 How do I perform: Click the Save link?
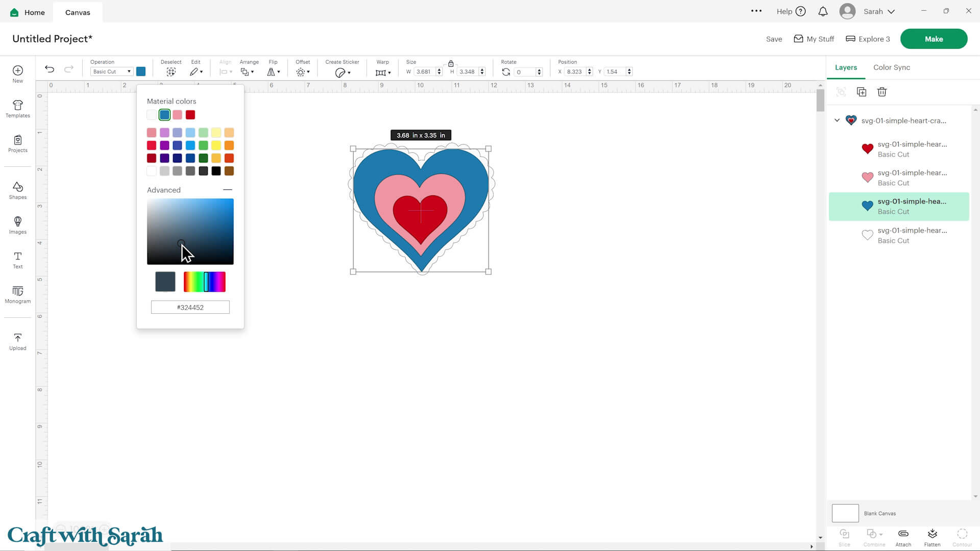(x=774, y=39)
